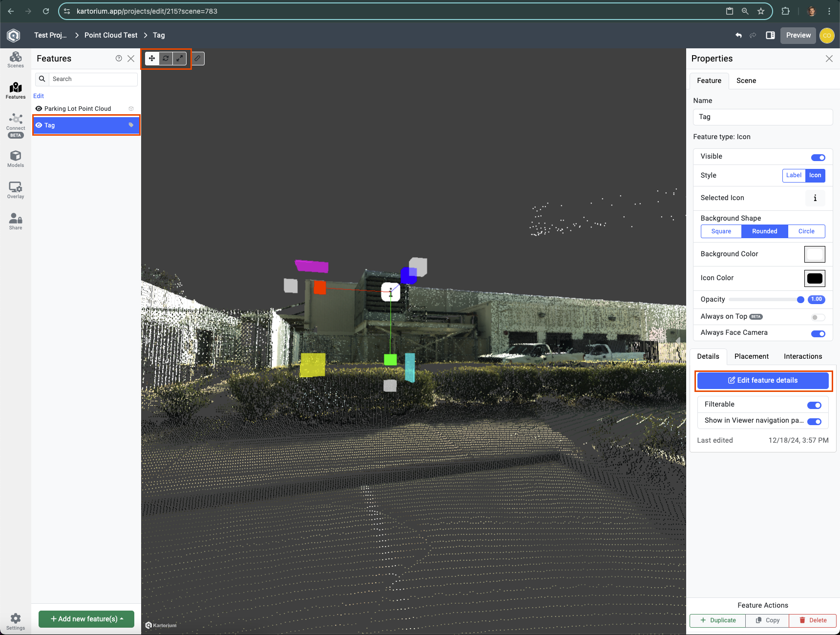This screenshot has width=840, height=635.
Task: Switch to the Scene tab
Action: (746, 81)
